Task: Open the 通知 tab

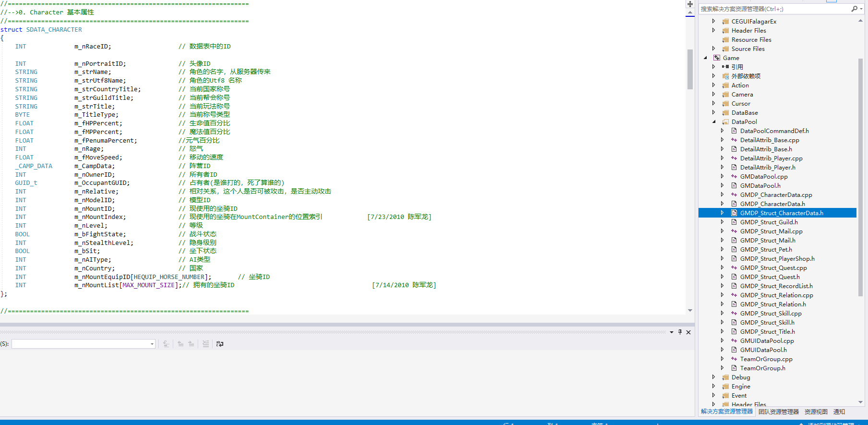Action: [839, 412]
